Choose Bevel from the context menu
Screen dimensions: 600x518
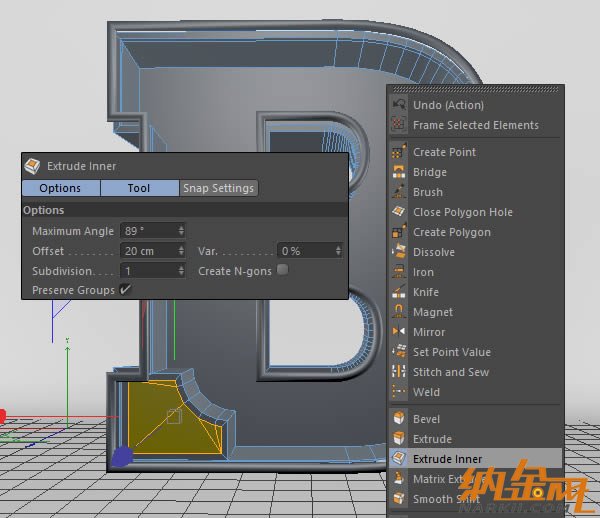click(476, 419)
